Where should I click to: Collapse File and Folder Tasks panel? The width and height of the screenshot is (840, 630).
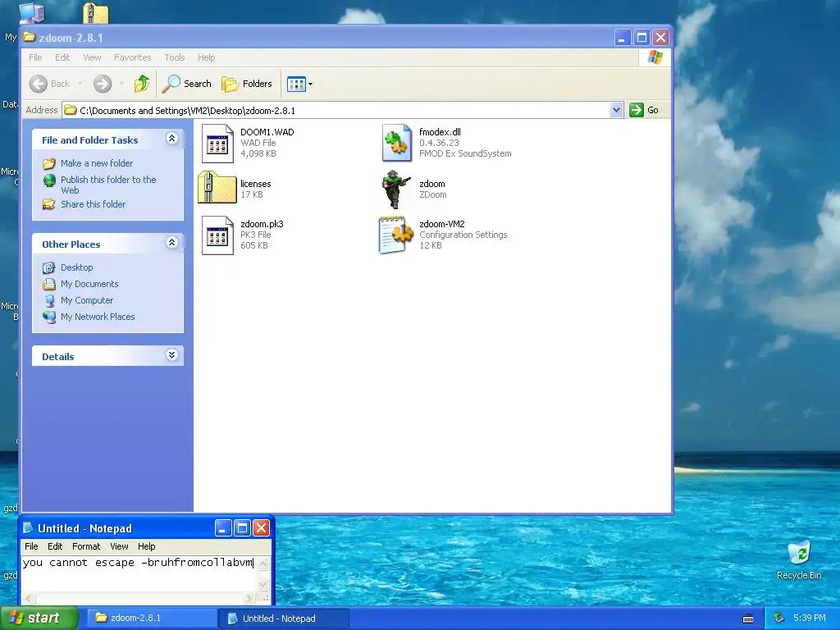pos(172,139)
